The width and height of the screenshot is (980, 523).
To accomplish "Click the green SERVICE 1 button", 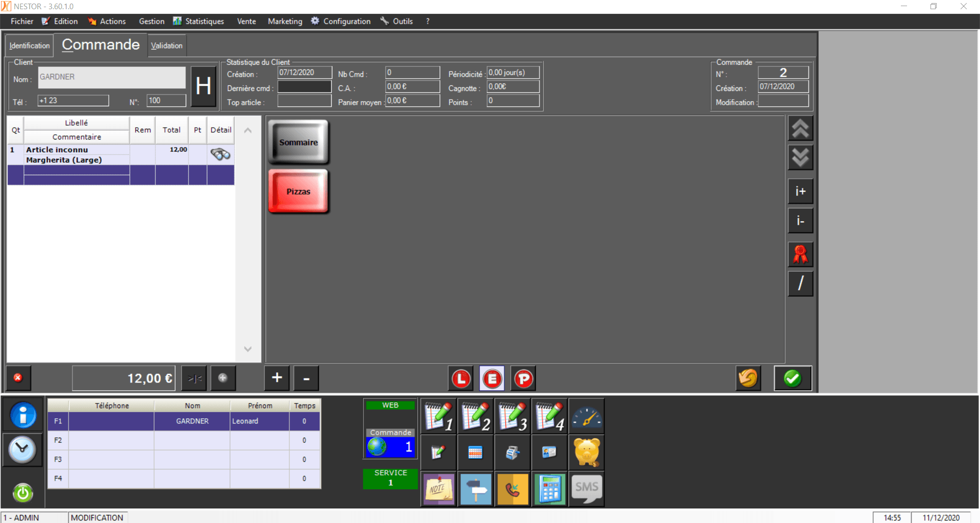I will [x=390, y=479].
